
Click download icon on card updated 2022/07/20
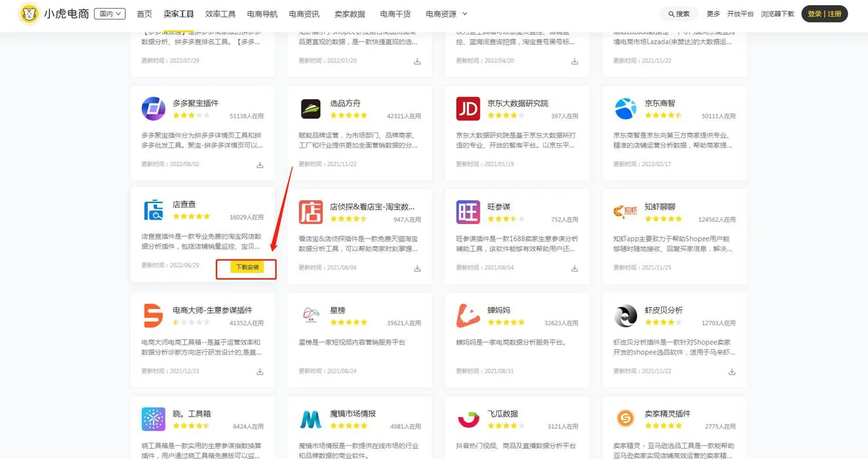point(417,61)
